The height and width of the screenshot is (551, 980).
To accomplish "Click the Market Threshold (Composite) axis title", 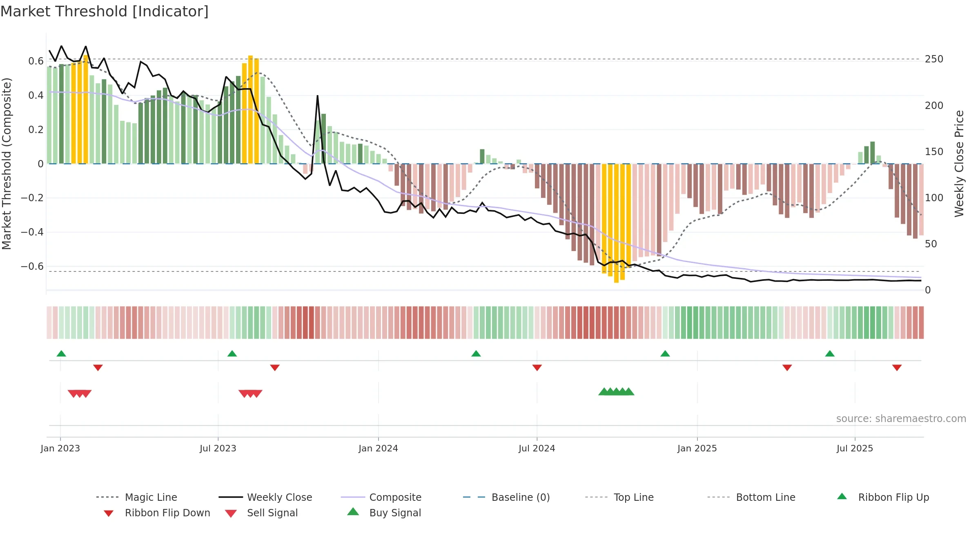I will (x=7, y=164).
